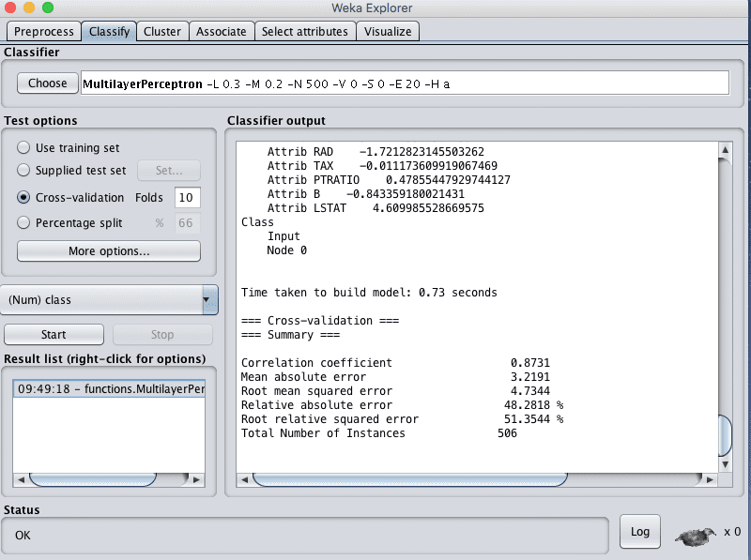Image resolution: width=751 pixels, height=560 pixels.
Task: Click the output pane scroll down arrow
Action: (725, 464)
